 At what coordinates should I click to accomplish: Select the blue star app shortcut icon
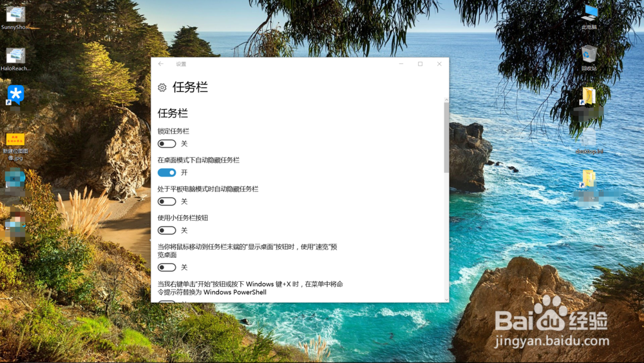tap(15, 95)
